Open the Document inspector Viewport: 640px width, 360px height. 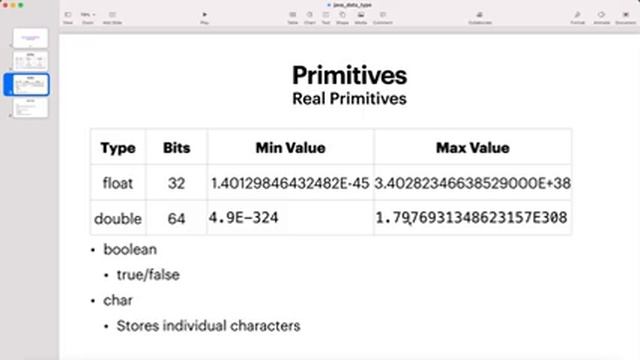point(625,18)
